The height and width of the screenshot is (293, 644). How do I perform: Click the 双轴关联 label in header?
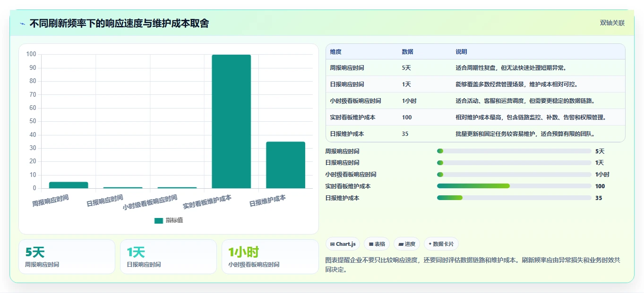click(612, 23)
